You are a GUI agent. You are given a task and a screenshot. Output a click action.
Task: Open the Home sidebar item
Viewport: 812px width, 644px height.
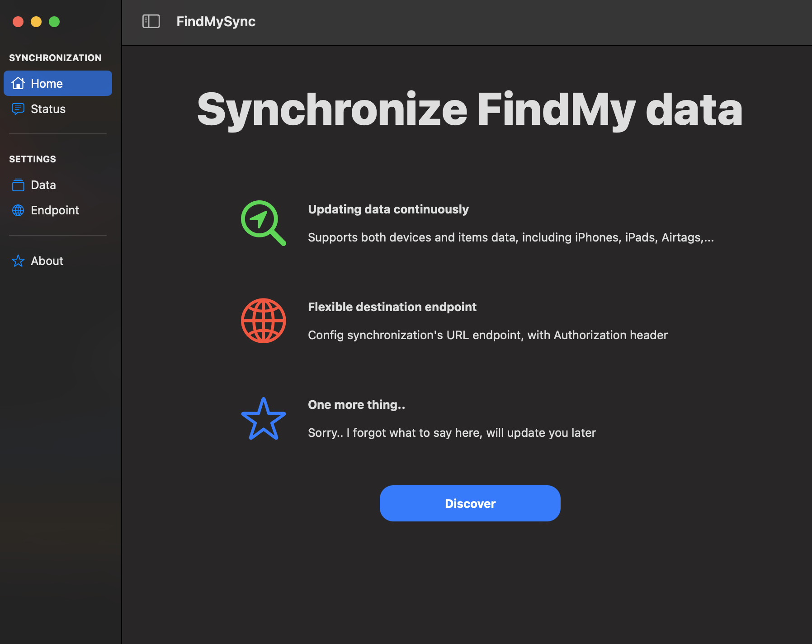[58, 83]
